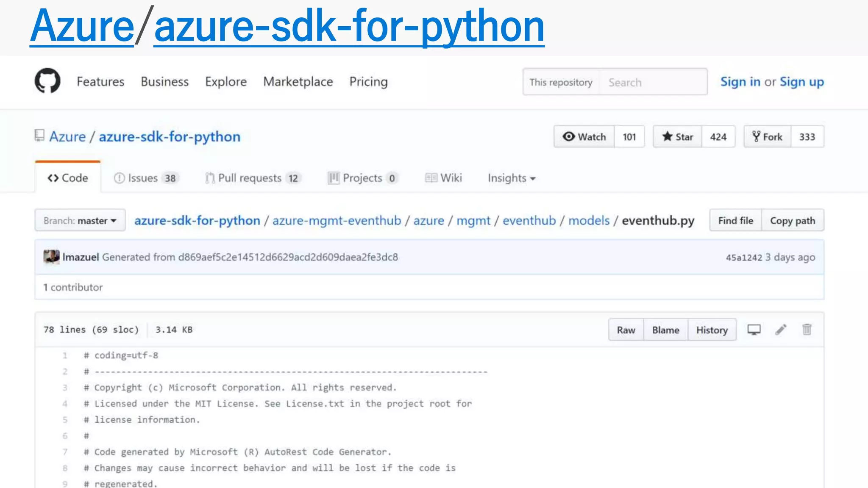Open the GitHub octocat logo home

click(47, 81)
